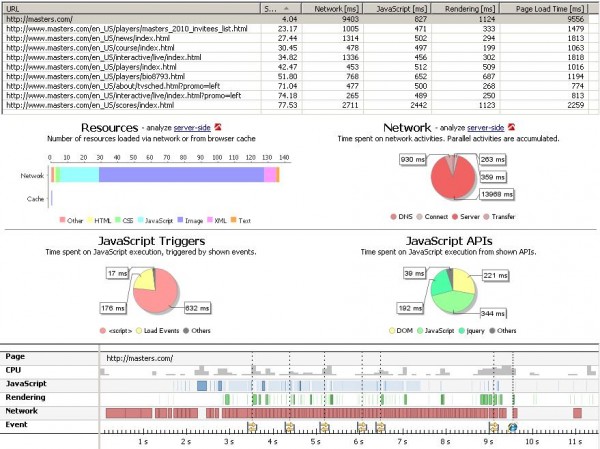Click the CSS legend swatch in Resources
Image resolution: width=600 pixels, height=449 pixels.
tap(118, 220)
